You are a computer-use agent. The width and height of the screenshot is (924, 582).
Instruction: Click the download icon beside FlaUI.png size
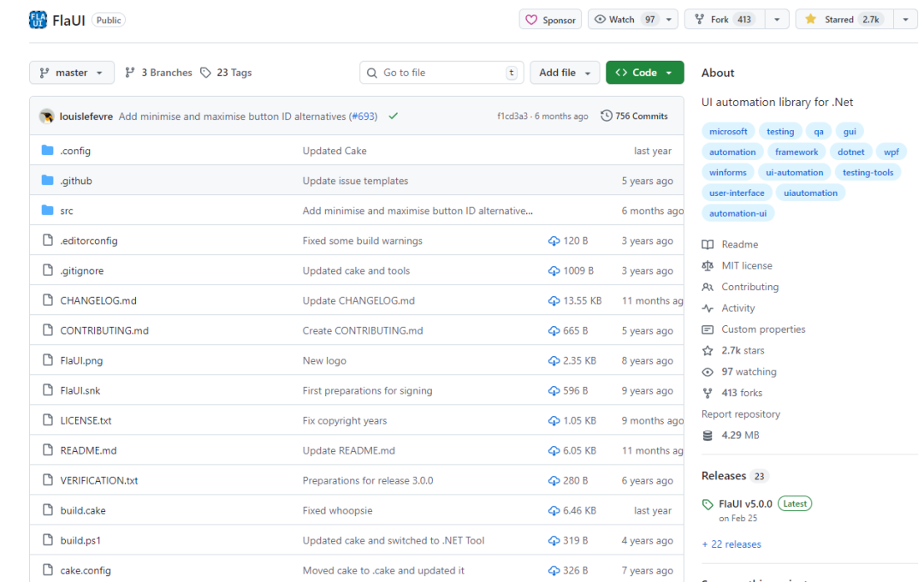pos(554,361)
